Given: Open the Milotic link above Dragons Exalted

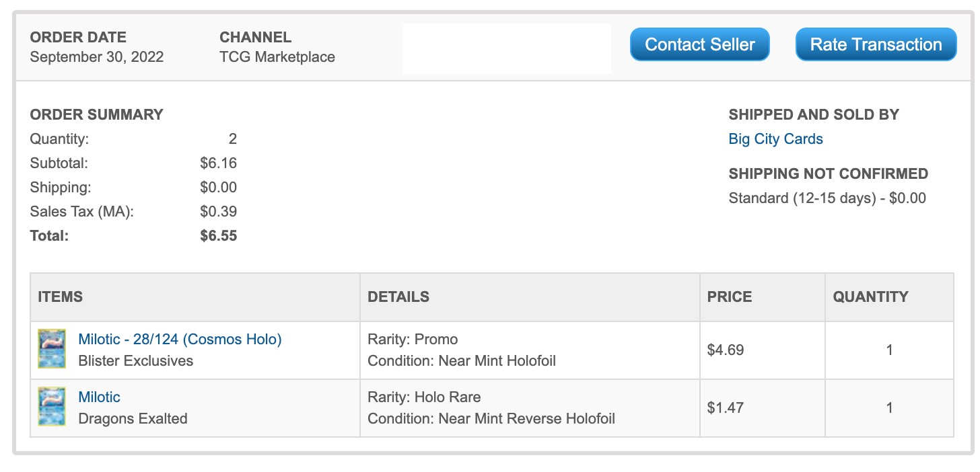Looking at the screenshot, I should (x=99, y=397).
